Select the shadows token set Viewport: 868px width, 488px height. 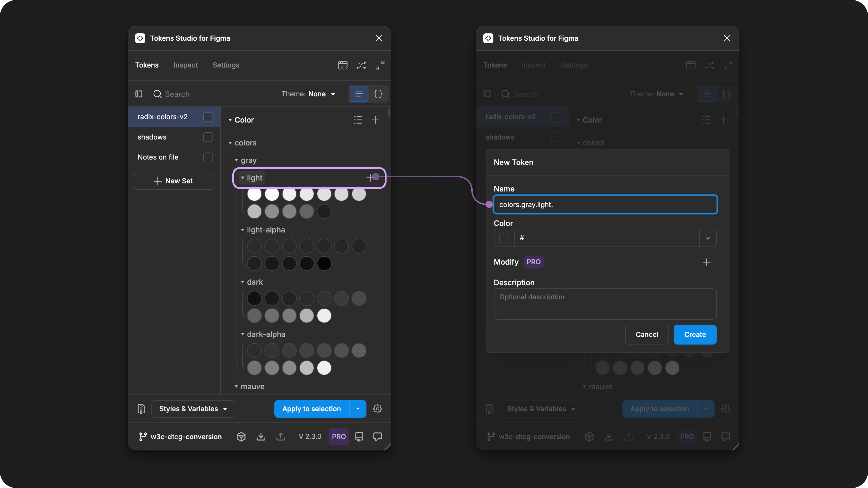tap(174, 137)
